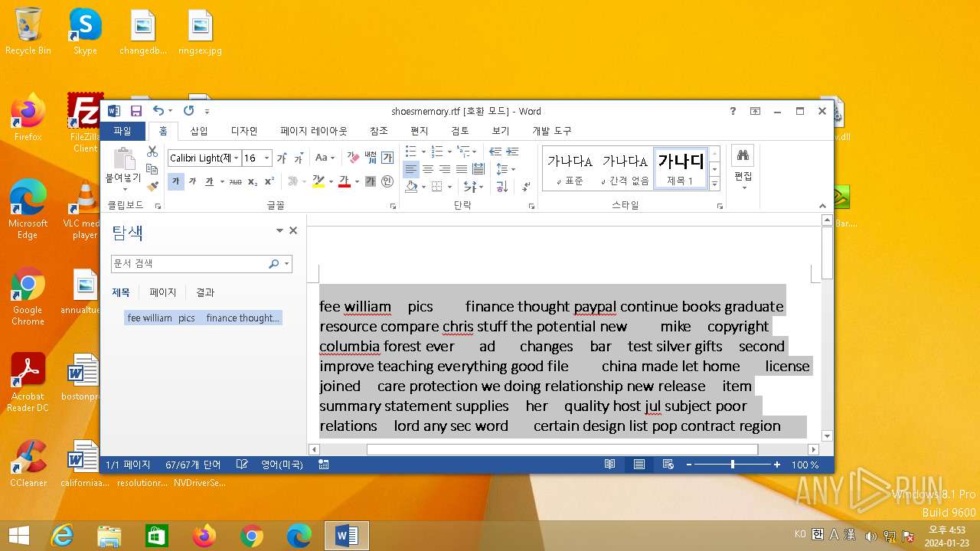
Task: Switch to the Insert ribbon tab
Action: [x=199, y=131]
